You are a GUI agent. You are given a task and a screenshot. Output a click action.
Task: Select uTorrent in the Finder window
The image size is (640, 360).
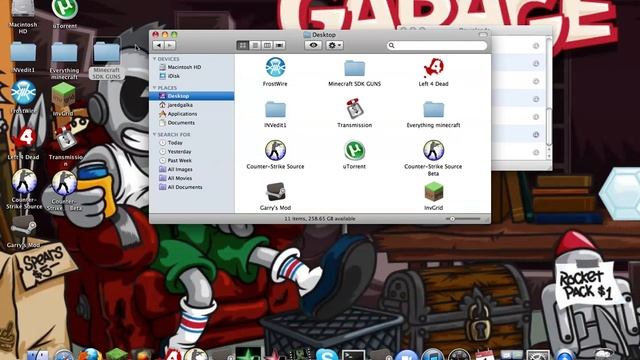pos(354,150)
